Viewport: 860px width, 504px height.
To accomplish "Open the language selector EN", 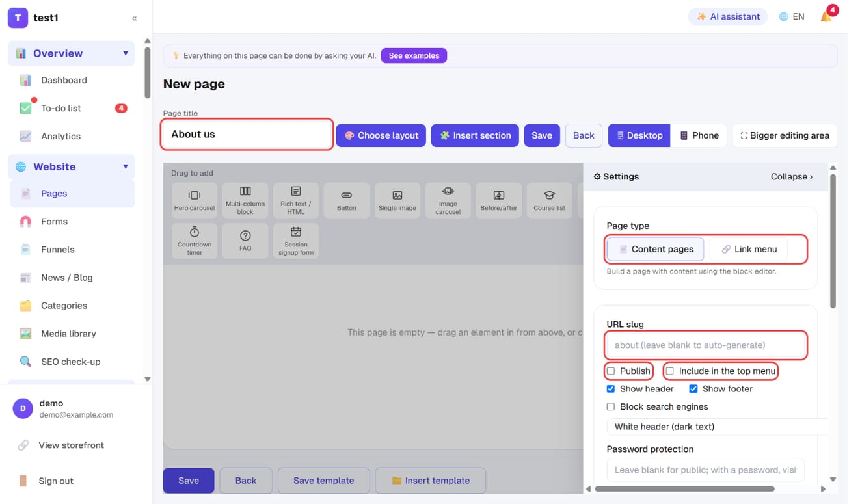I will click(x=792, y=17).
